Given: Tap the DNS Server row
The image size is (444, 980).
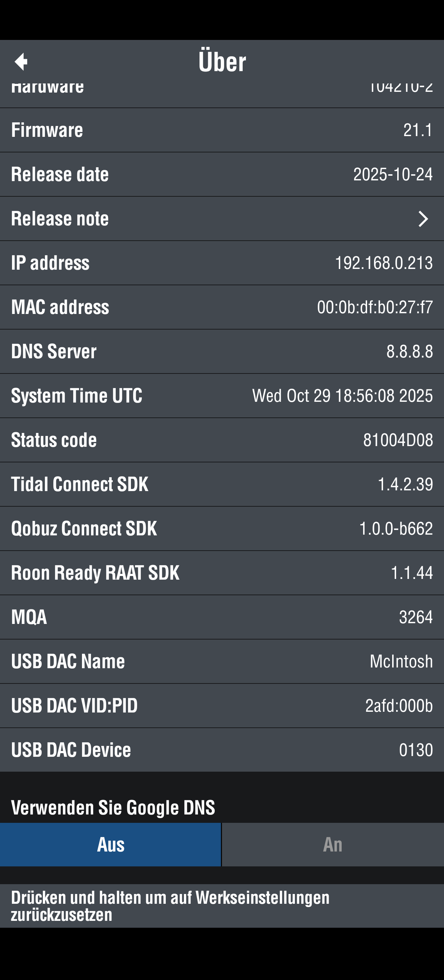Looking at the screenshot, I should 222,351.
